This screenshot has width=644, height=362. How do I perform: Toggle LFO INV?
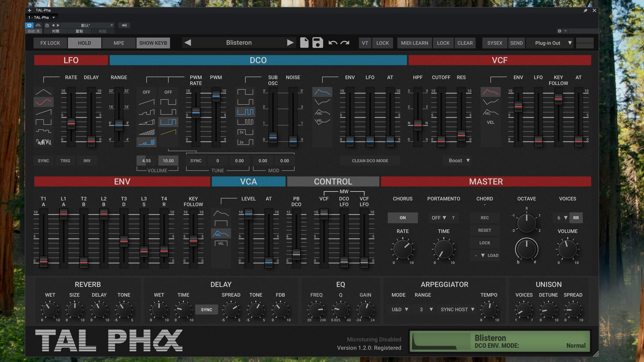[x=87, y=161]
